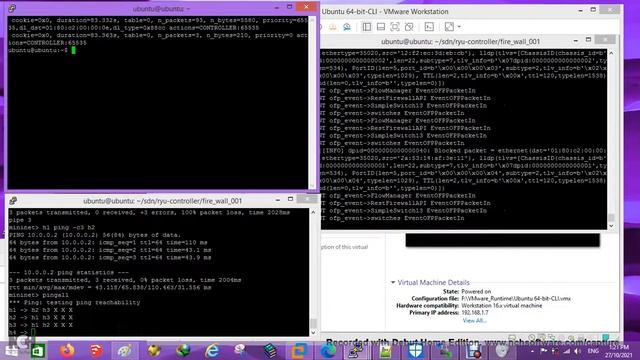This screenshot has height=360, width=640.
Task: Click 'Blocked packet' INFO line in right terminal
Action: 464,151
